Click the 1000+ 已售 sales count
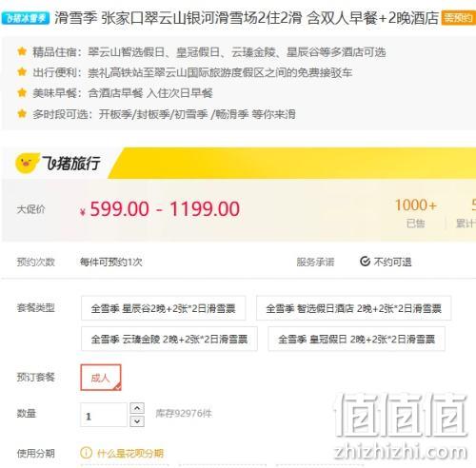 coord(416,213)
